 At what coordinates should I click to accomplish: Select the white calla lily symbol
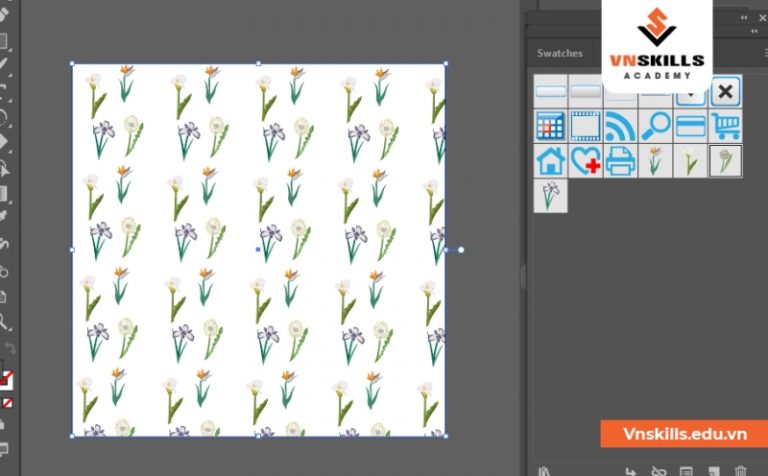[x=691, y=161]
